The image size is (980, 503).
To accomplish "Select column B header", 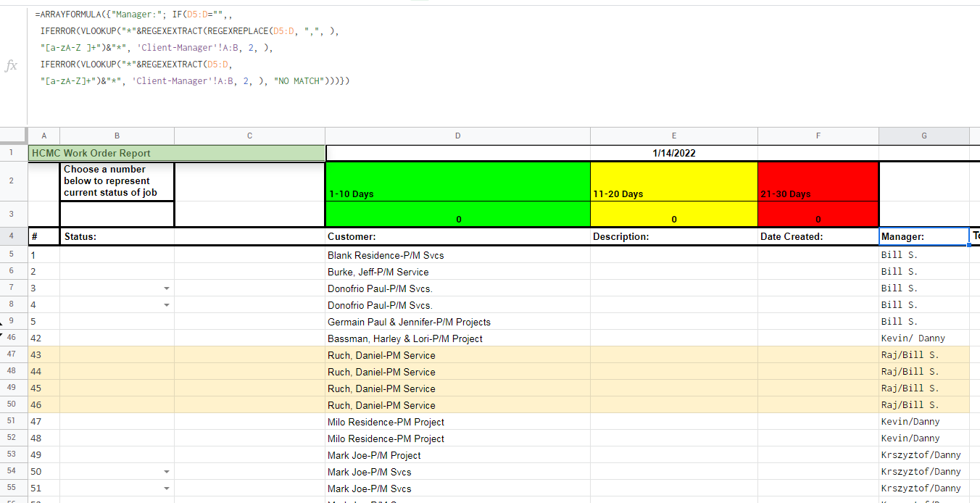I will 117,136.
